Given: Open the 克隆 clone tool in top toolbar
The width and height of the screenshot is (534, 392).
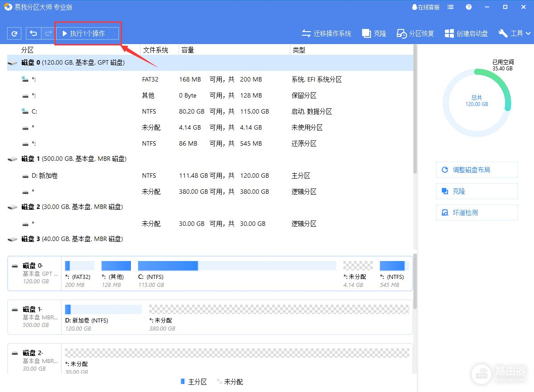Looking at the screenshot, I should [x=374, y=33].
